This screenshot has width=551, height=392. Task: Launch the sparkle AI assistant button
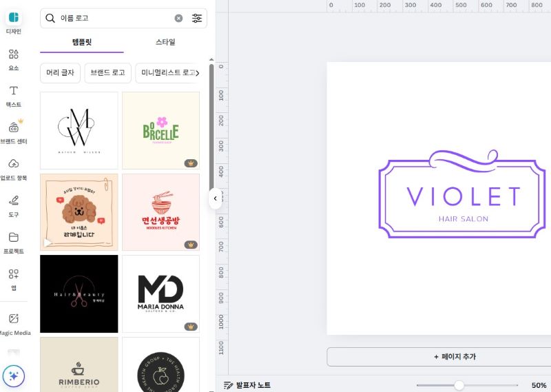click(x=14, y=376)
